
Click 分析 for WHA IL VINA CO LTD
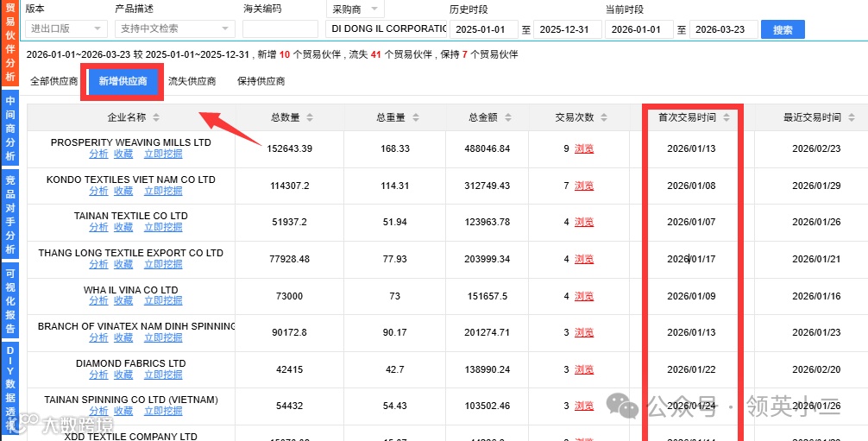click(98, 301)
